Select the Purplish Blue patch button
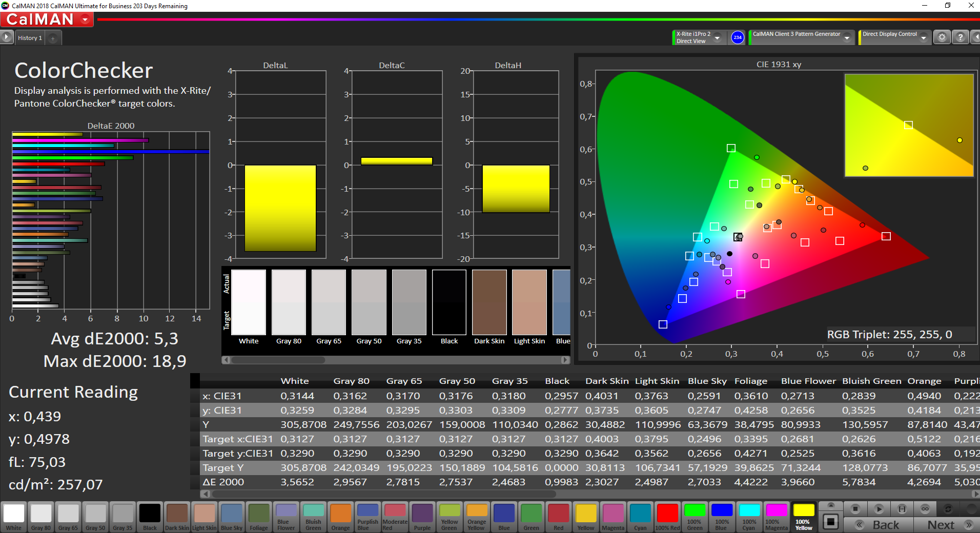The height and width of the screenshot is (533, 980). [x=367, y=517]
